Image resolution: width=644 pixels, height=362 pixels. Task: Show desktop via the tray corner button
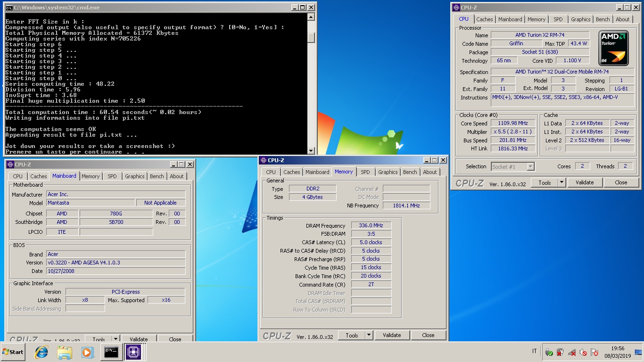coord(639,352)
